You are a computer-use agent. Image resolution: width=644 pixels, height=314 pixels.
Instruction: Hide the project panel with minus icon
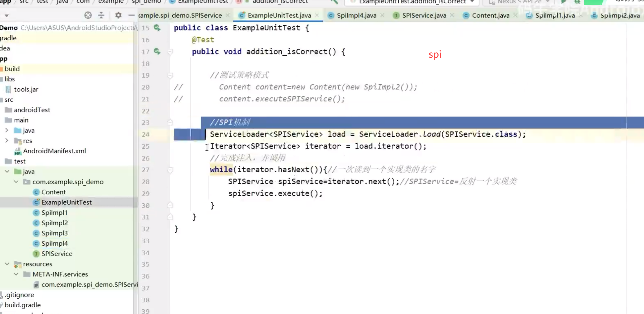tap(131, 15)
